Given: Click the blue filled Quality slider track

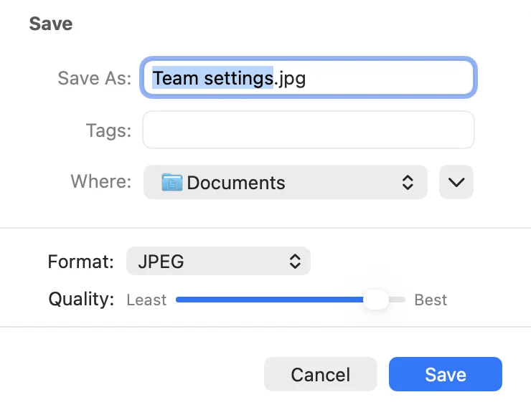Looking at the screenshot, I should 270,300.
